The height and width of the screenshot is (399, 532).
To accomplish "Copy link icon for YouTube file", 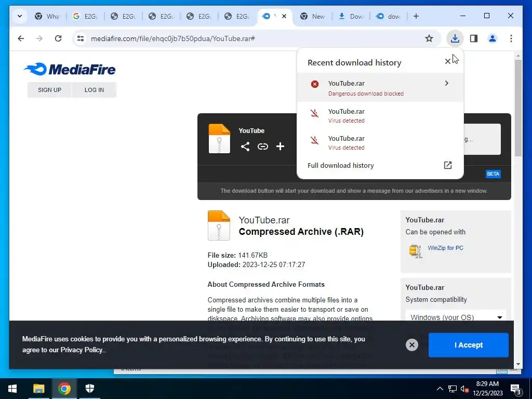I will click(x=262, y=147).
